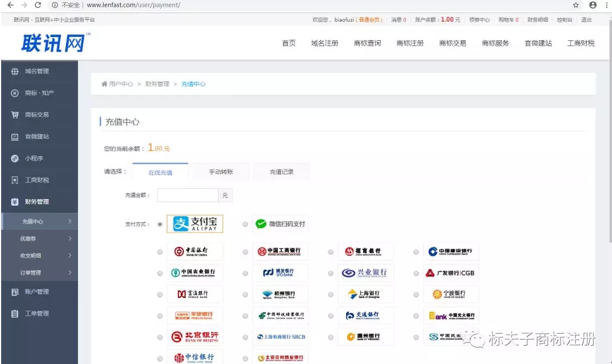Reload the page with the refresh icon
This screenshot has height=364, width=612.
tap(38, 5)
